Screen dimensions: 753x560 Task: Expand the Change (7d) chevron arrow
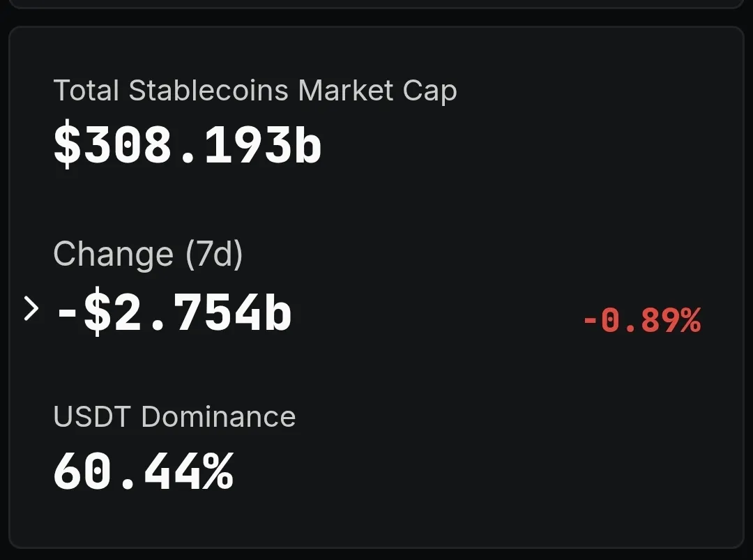coord(30,309)
